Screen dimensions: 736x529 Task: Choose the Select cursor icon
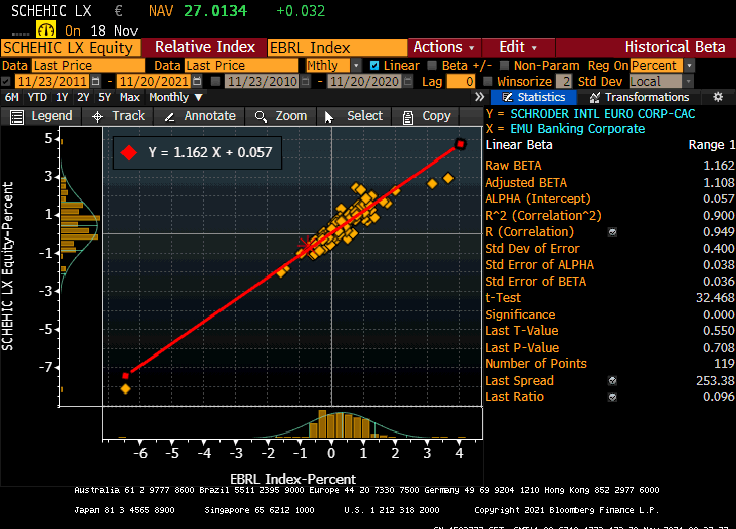tap(329, 117)
